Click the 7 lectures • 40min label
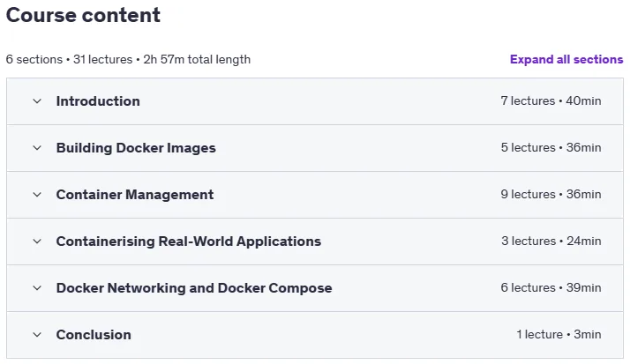 [x=551, y=100]
